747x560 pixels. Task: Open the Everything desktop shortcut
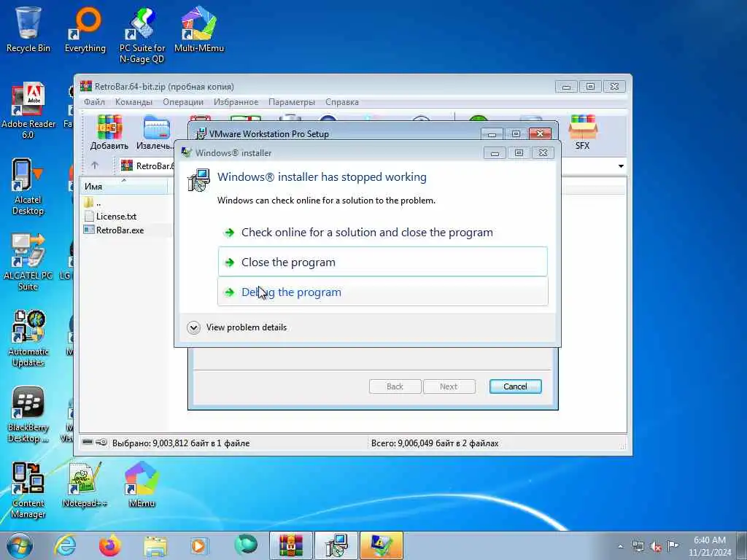click(x=85, y=29)
